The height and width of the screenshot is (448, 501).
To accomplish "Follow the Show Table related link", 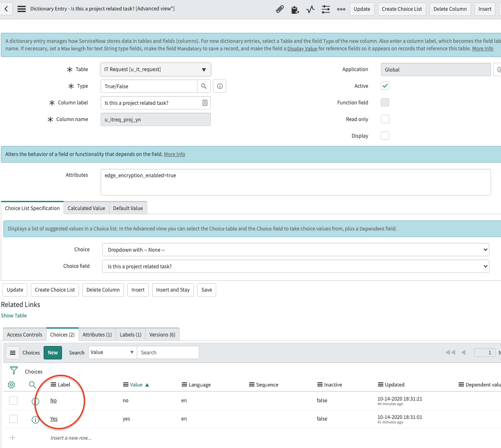I will [x=14, y=315].
